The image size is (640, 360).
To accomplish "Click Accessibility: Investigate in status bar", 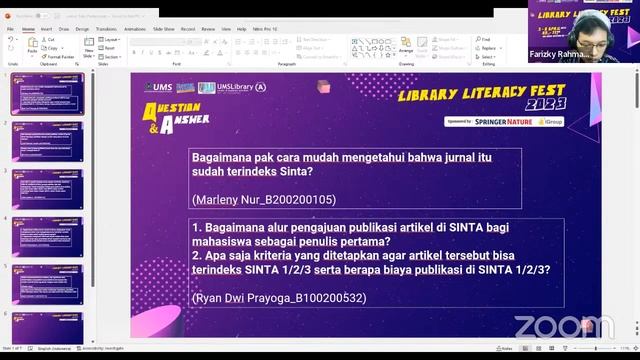I will (x=100, y=348).
